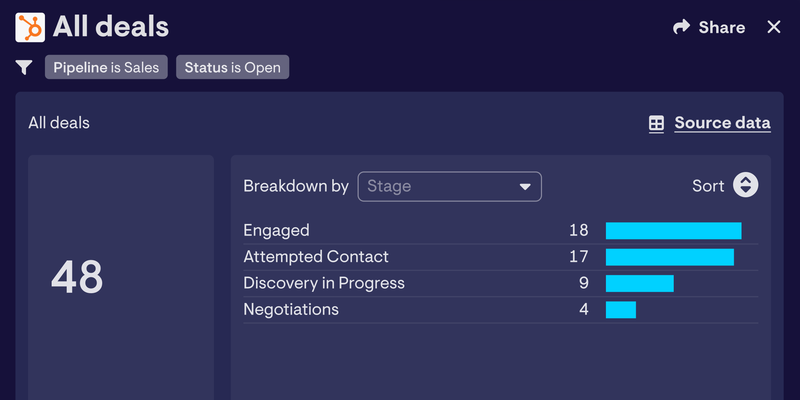The image size is (800, 400).
Task: Select the Status is Open filter chip
Action: (233, 67)
